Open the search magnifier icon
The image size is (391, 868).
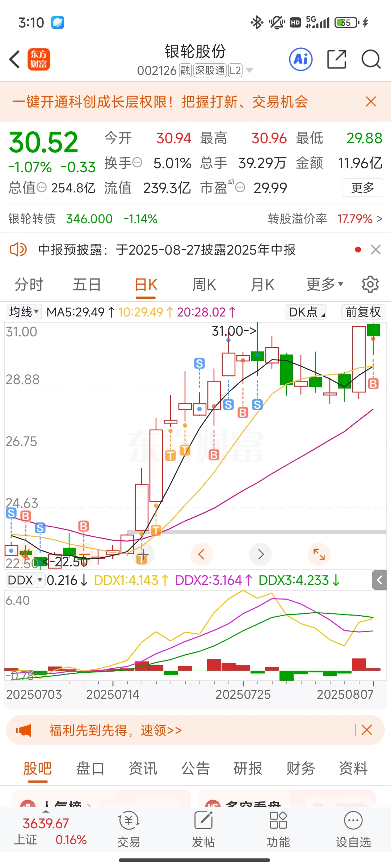pyautogui.click(x=371, y=59)
